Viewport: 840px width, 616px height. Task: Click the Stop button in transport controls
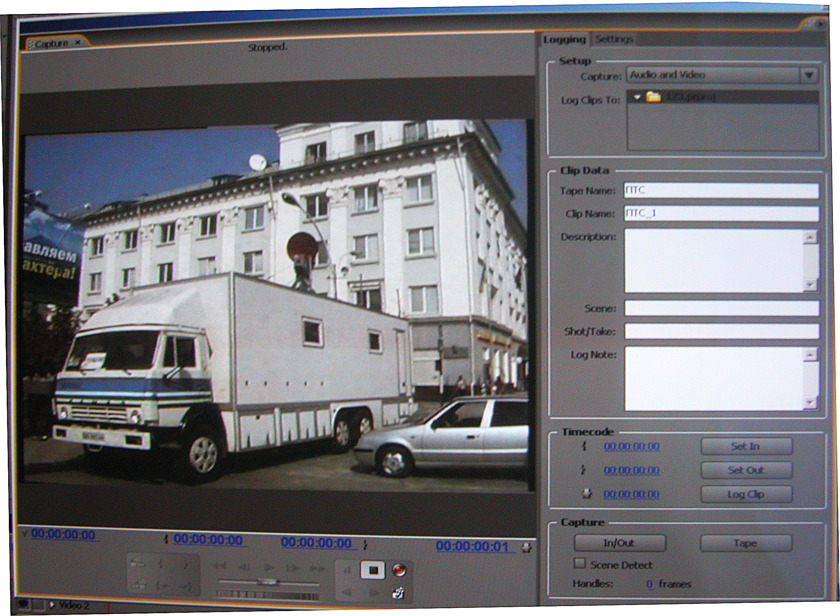pyautogui.click(x=373, y=570)
